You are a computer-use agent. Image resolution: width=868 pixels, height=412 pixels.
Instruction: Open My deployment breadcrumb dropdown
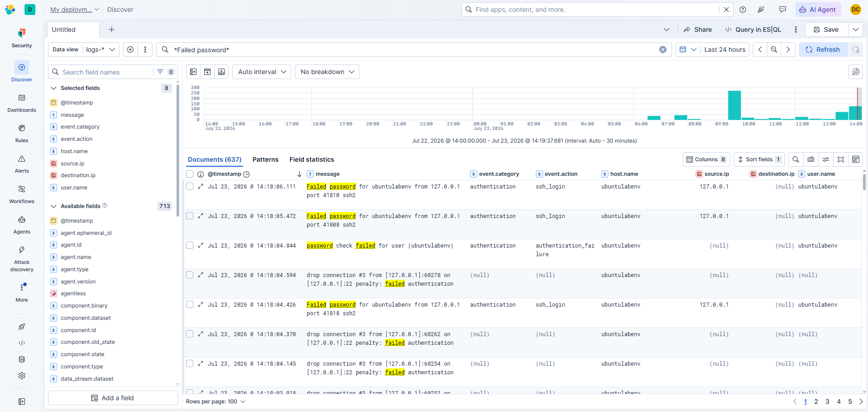tap(74, 10)
